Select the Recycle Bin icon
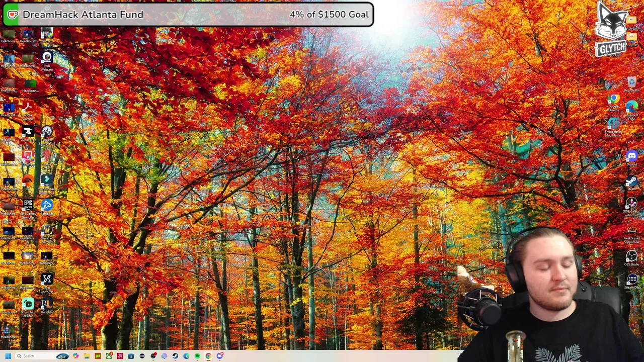Viewport: 644px width, 362px height. coord(631,84)
